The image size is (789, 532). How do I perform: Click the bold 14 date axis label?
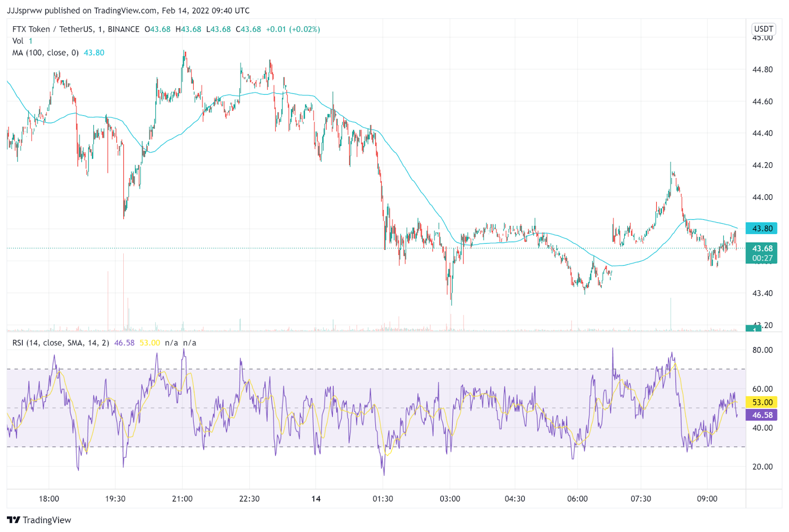(316, 498)
